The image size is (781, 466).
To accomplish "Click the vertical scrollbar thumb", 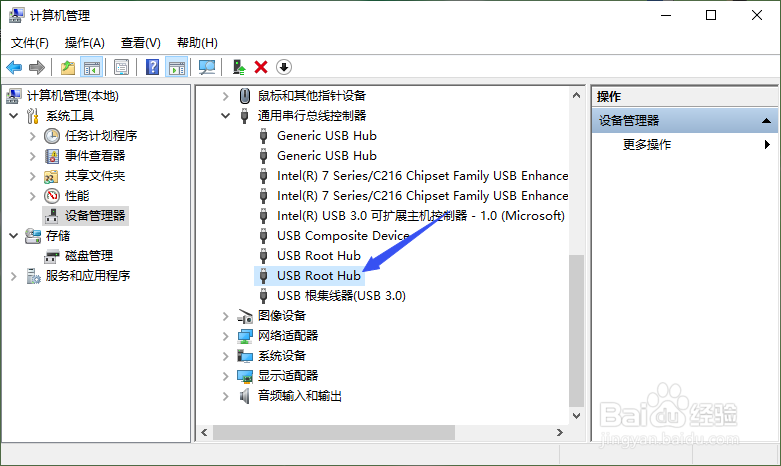I will 576,331.
